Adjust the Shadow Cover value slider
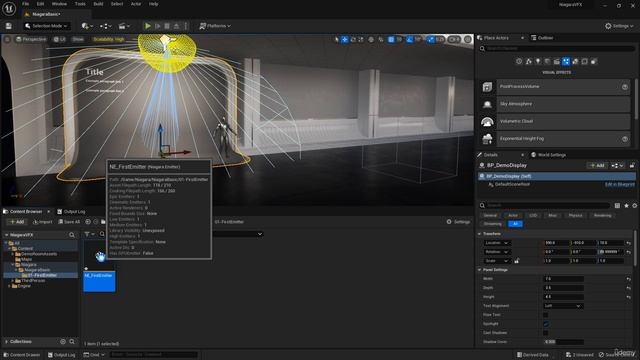The image size is (640, 360). point(563,342)
